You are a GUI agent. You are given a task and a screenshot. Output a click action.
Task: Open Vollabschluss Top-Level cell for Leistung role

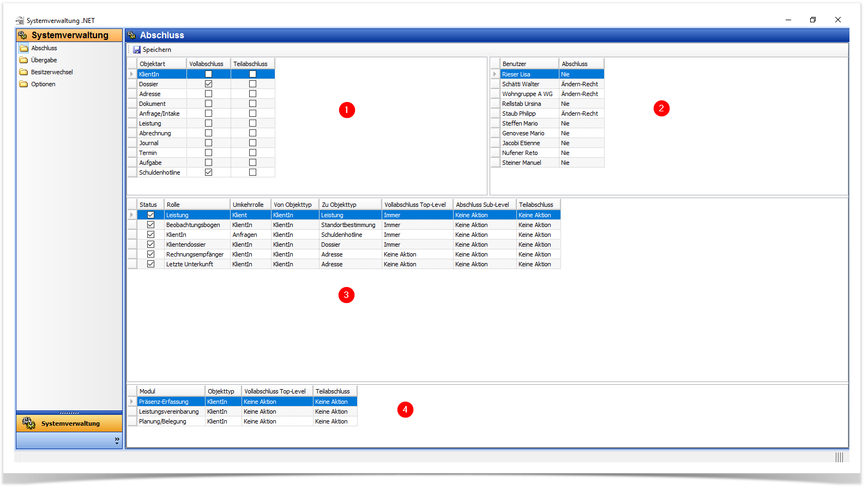pos(417,215)
